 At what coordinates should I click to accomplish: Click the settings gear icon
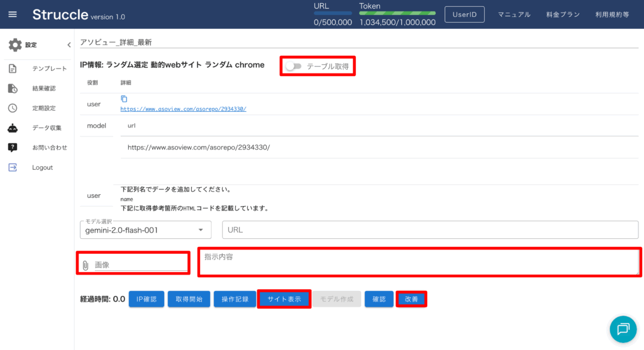point(15,45)
